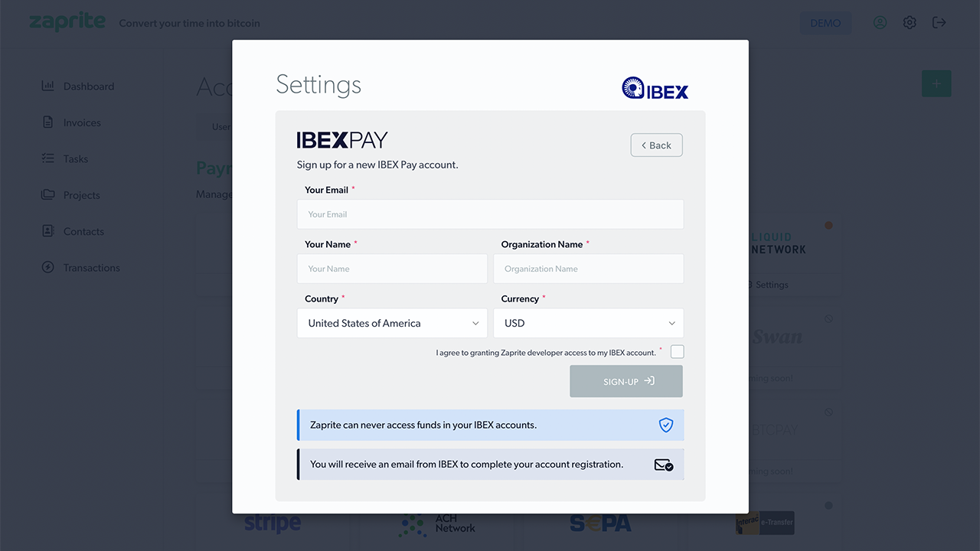Screen dimensions: 980x551
Task: Click the SEPA logo card
Action: 600,523
